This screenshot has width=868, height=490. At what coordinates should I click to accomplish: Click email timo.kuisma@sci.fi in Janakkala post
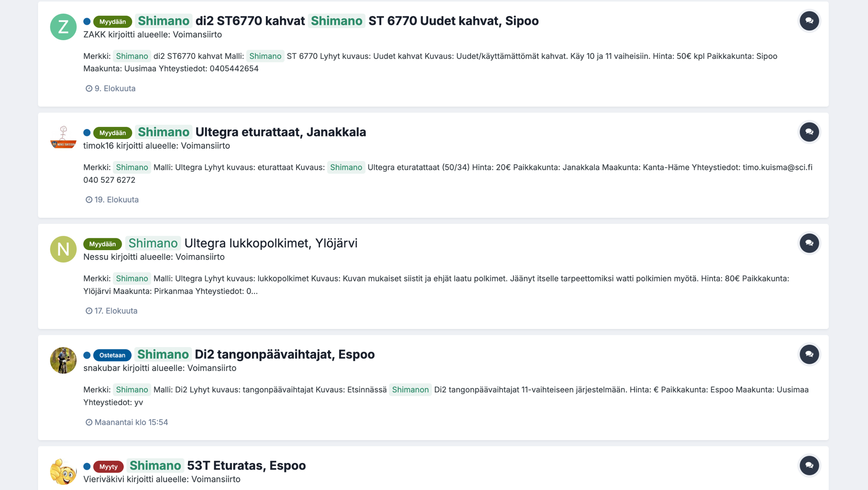click(778, 167)
